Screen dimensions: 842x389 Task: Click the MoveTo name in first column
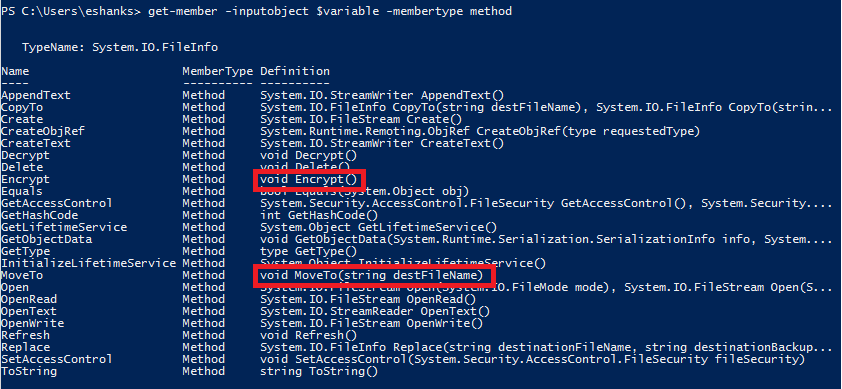click(22, 275)
